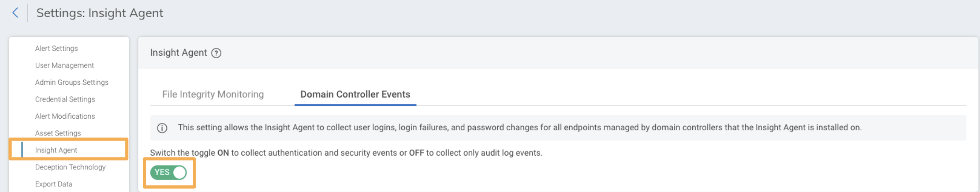Toggle the YES switch for domain controller events
Screen dimensions: 980x192
click(x=169, y=172)
